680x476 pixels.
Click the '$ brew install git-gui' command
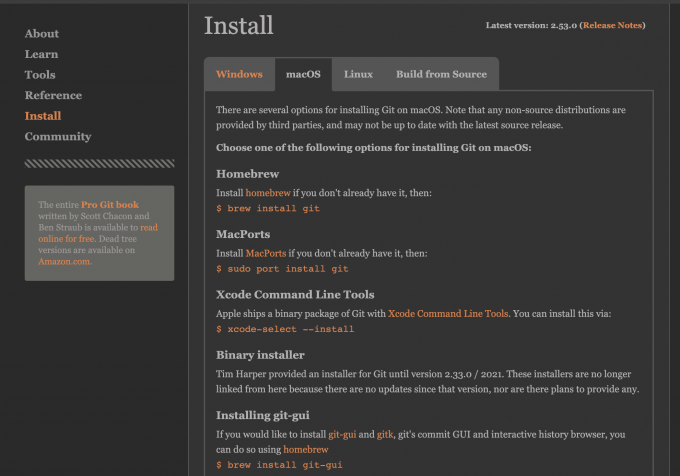click(x=279, y=465)
